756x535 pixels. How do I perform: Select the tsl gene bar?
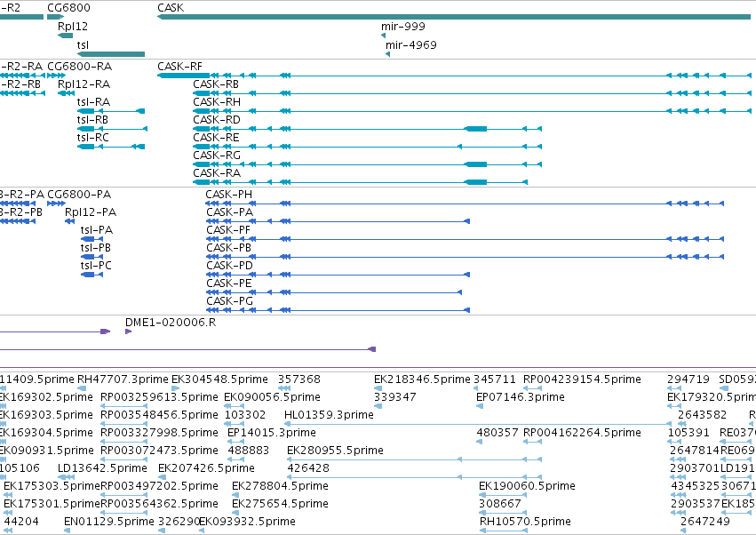coord(111,54)
